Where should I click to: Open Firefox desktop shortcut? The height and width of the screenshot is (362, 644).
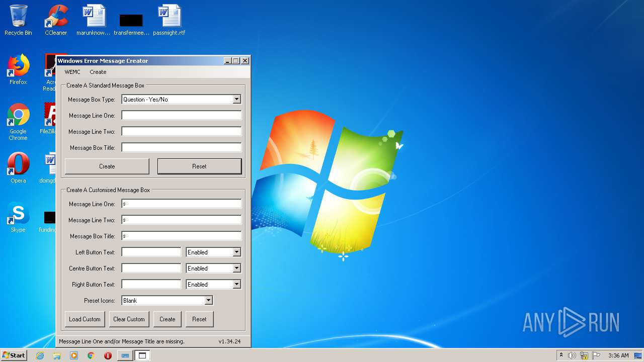click(x=18, y=69)
